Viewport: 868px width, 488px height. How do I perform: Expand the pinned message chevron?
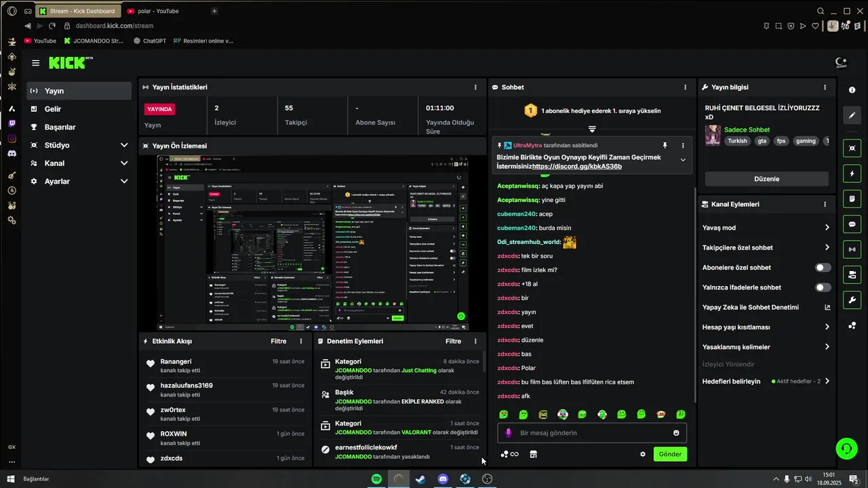click(683, 160)
